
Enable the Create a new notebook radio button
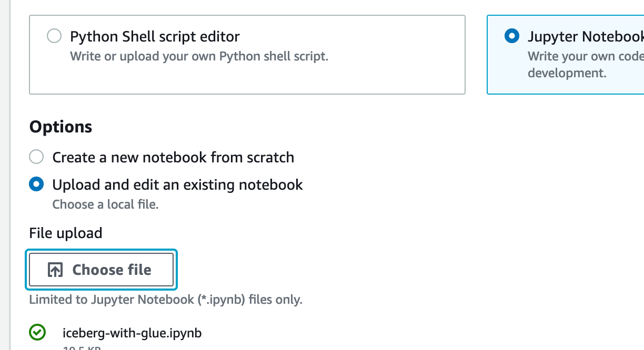point(36,157)
